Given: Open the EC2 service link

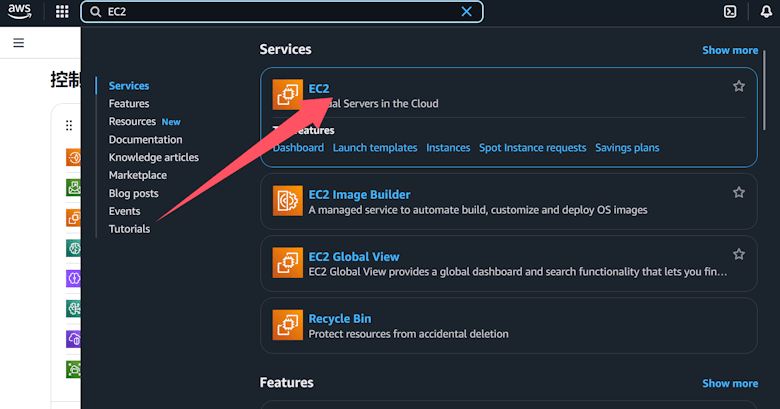Looking at the screenshot, I should pos(319,89).
